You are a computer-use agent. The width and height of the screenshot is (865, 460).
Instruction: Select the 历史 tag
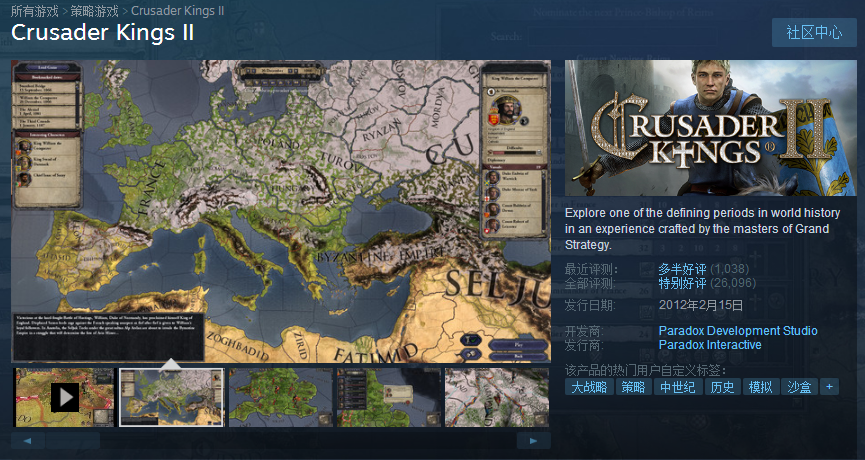tap(723, 387)
